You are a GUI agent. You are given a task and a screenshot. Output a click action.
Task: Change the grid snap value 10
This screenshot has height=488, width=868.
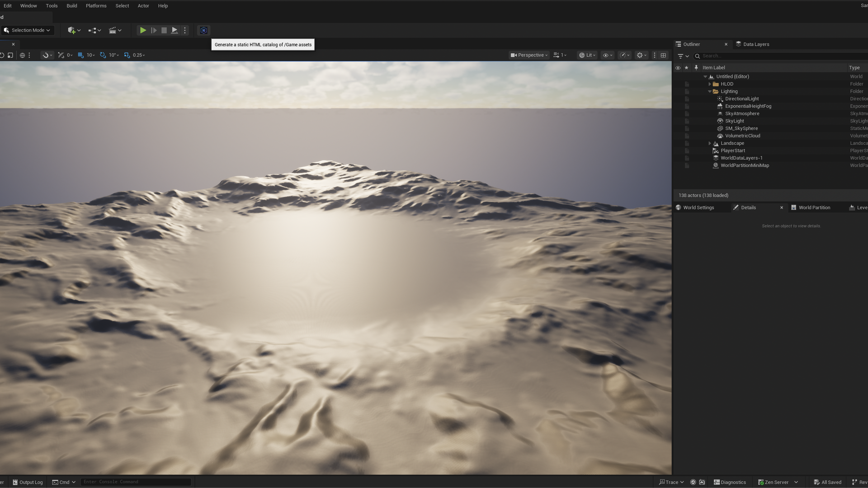90,55
